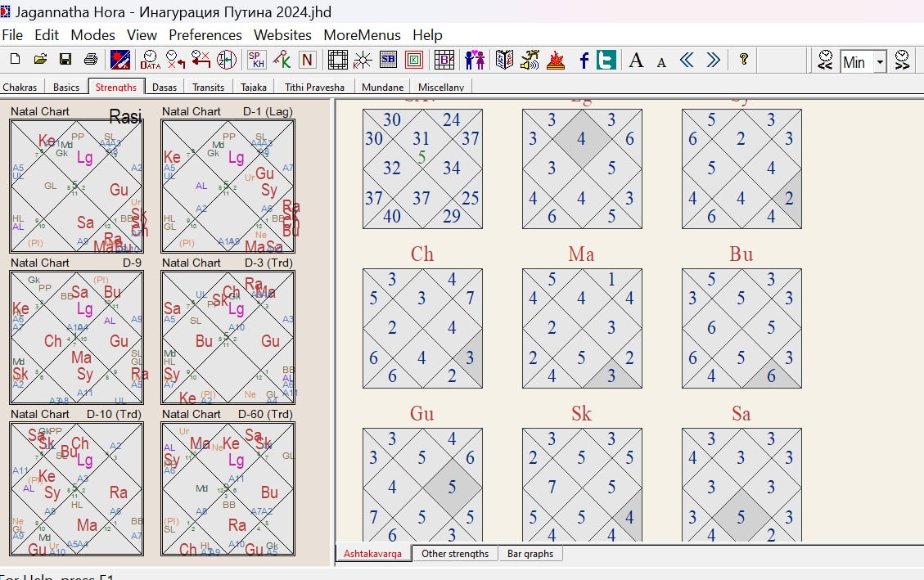The width and height of the screenshot is (924, 580).
Task: Click the red N toolbar icon
Action: click(308, 60)
